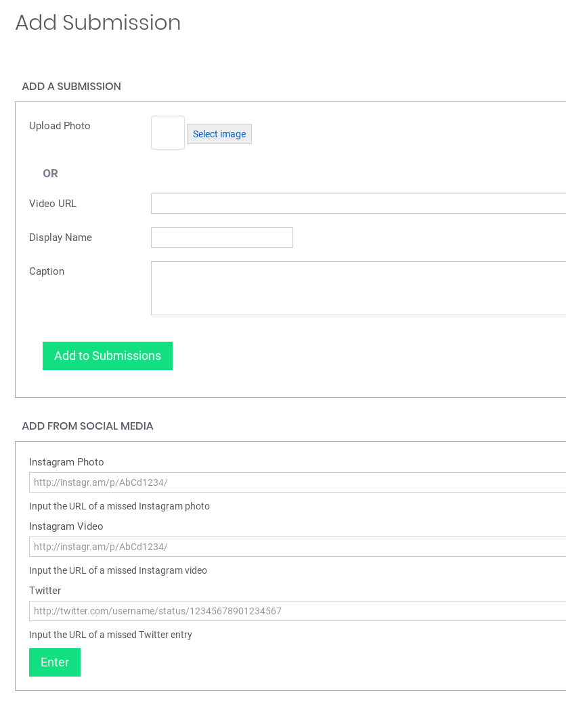Click the Instagram Video label
Screen dimensions: 566x728
pos(66,526)
